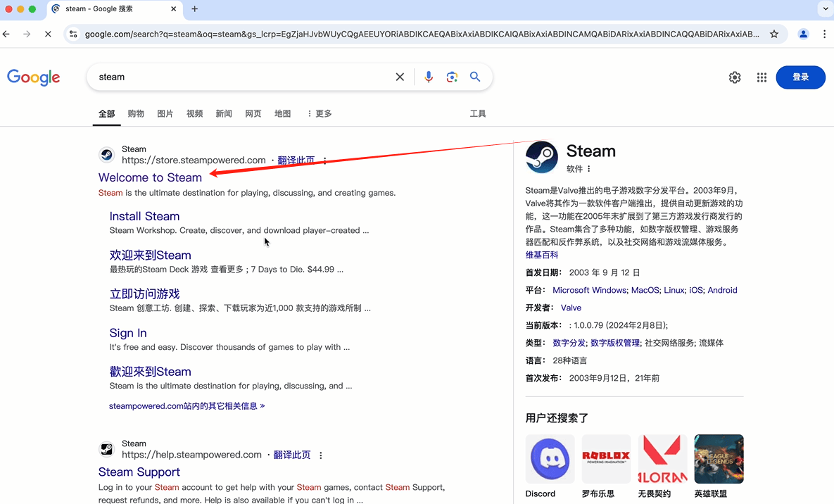
Task: Open more options for store.steampowered.com result
Action: tap(324, 160)
